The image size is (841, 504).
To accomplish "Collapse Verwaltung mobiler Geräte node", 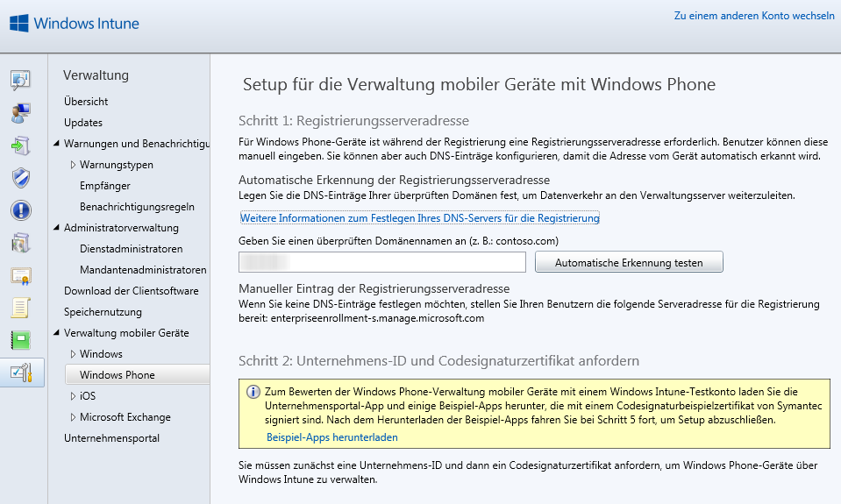I will tap(56, 332).
